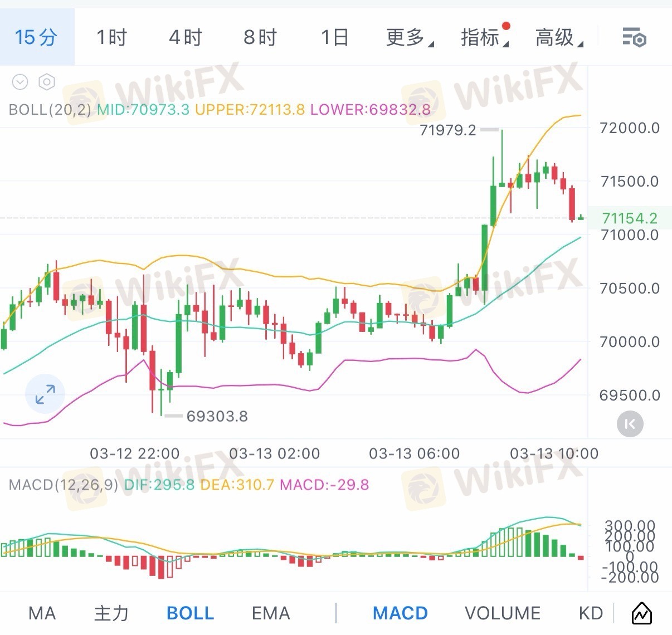Switch to the 1时 timeframe tab
672x635 pixels.
pyautogui.click(x=111, y=38)
